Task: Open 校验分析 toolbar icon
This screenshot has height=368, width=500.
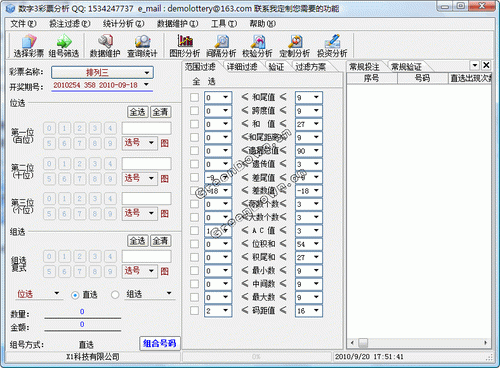Action: [x=258, y=46]
